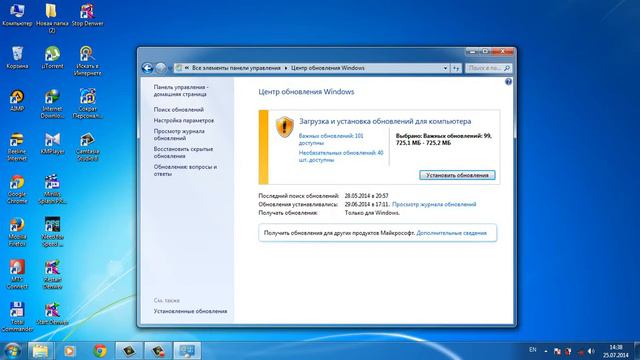Image resolution: width=640 pixels, height=360 pixels.
Task: Launch the Camtasia Studio shortcut
Action: tap(87, 147)
